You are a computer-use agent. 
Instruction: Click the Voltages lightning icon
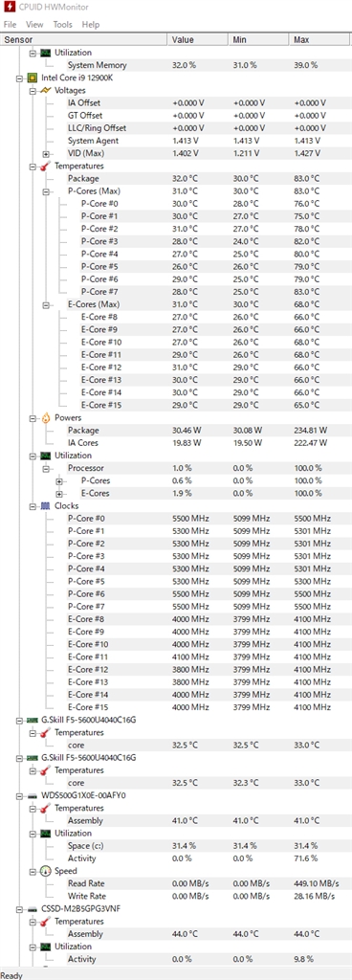(46, 91)
